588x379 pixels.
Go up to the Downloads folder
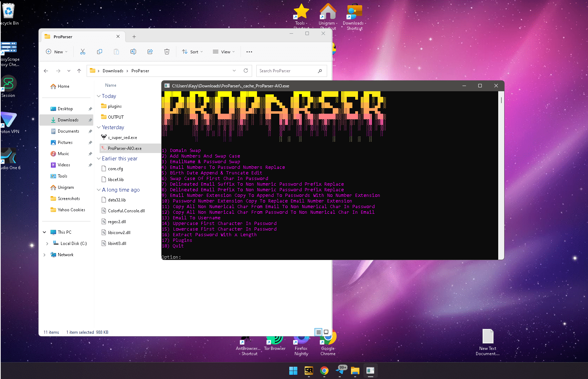pyautogui.click(x=79, y=71)
